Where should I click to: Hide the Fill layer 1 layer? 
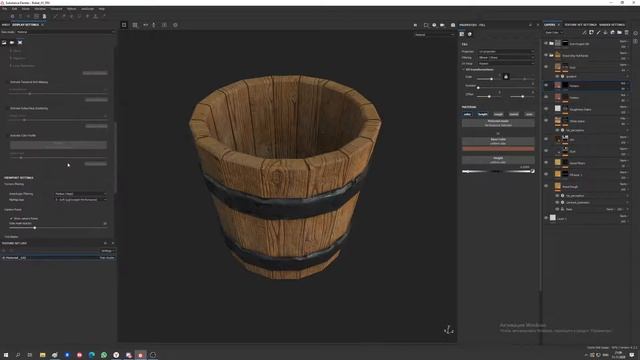546,174
